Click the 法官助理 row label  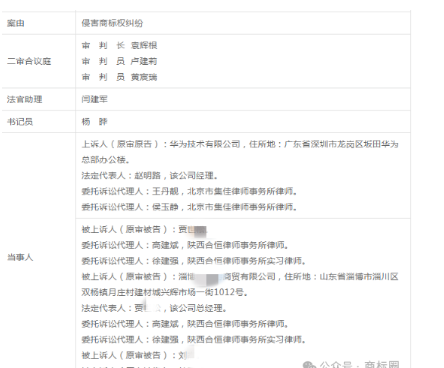pyautogui.click(x=25, y=99)
